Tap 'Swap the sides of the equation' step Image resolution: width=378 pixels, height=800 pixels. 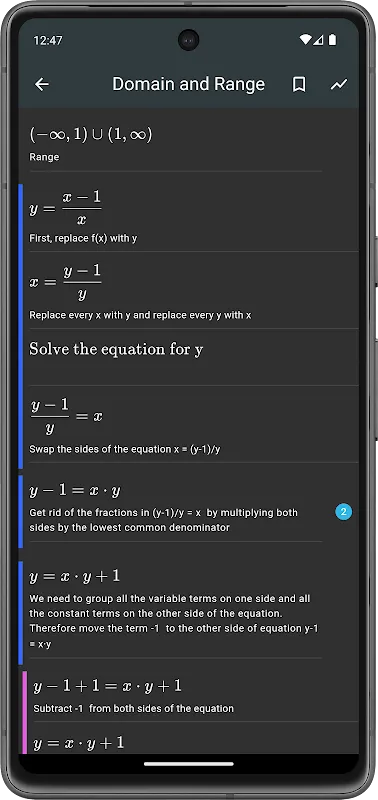click(189, 425)
